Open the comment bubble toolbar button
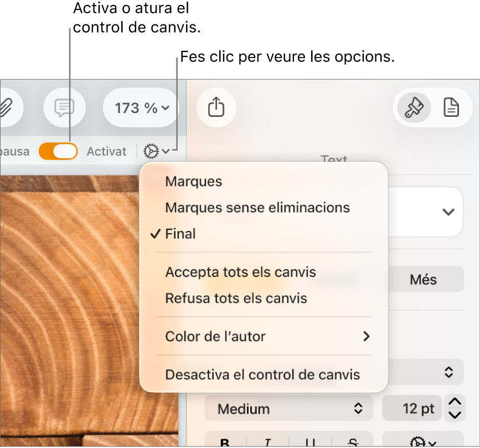This screenshot has width=480, height=448. click(x=64, y=107)
